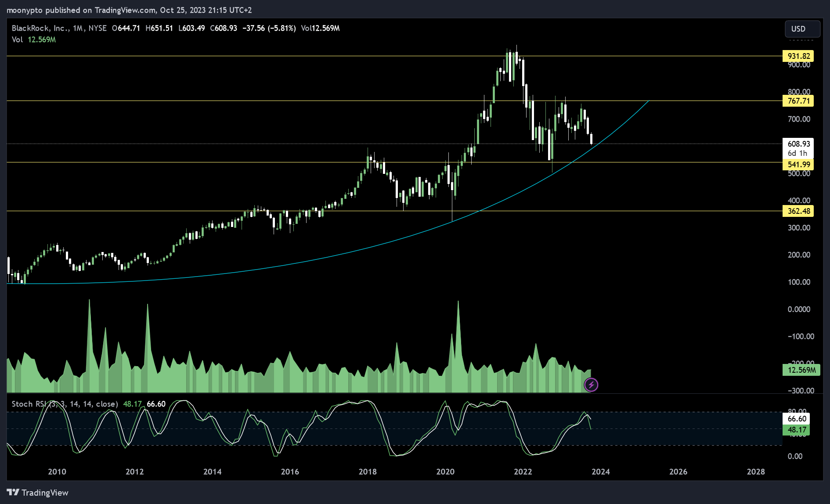Click the 300.00 price scale label

point(799,228)
